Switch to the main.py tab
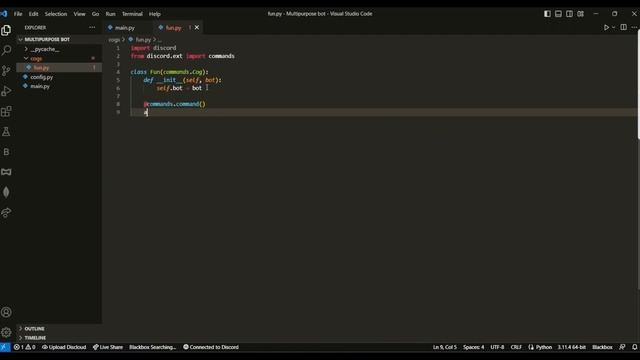640x360 pixels. click(x=124, y=28)
